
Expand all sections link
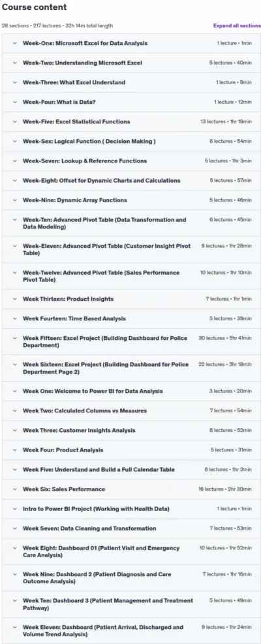point(237,25)
